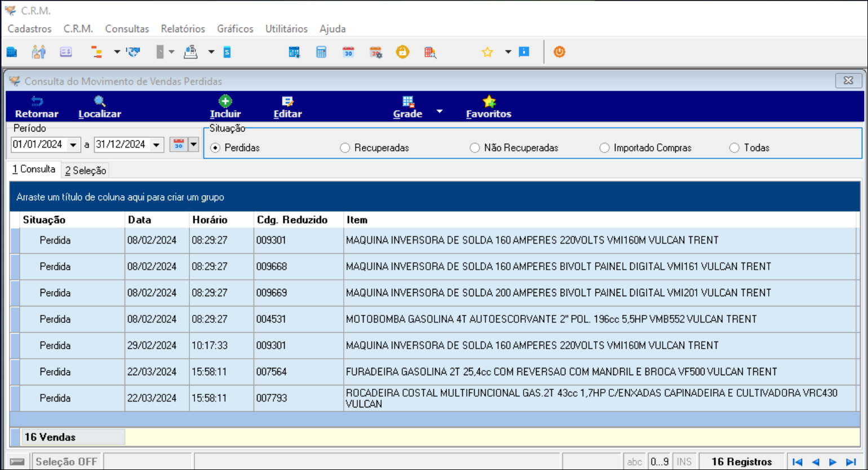Expand dropdown arrow next to star icon
The image size is (868, 470).
508,52
